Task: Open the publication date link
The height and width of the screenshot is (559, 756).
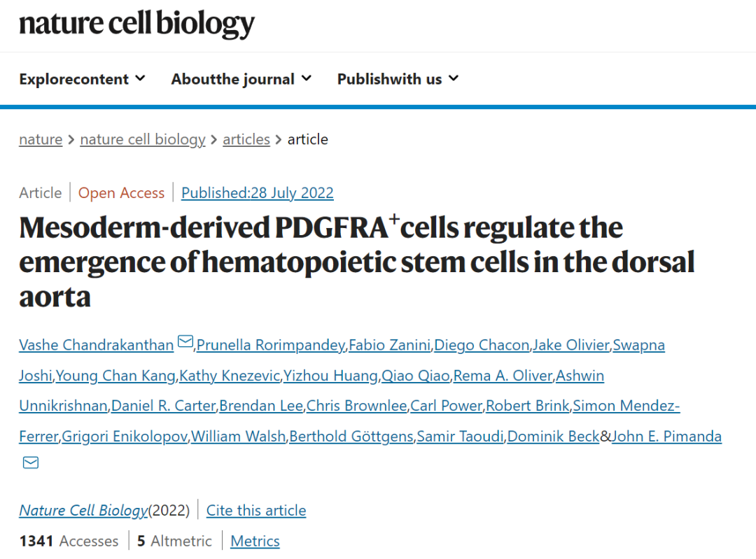Action: click(x=258, y=192)
